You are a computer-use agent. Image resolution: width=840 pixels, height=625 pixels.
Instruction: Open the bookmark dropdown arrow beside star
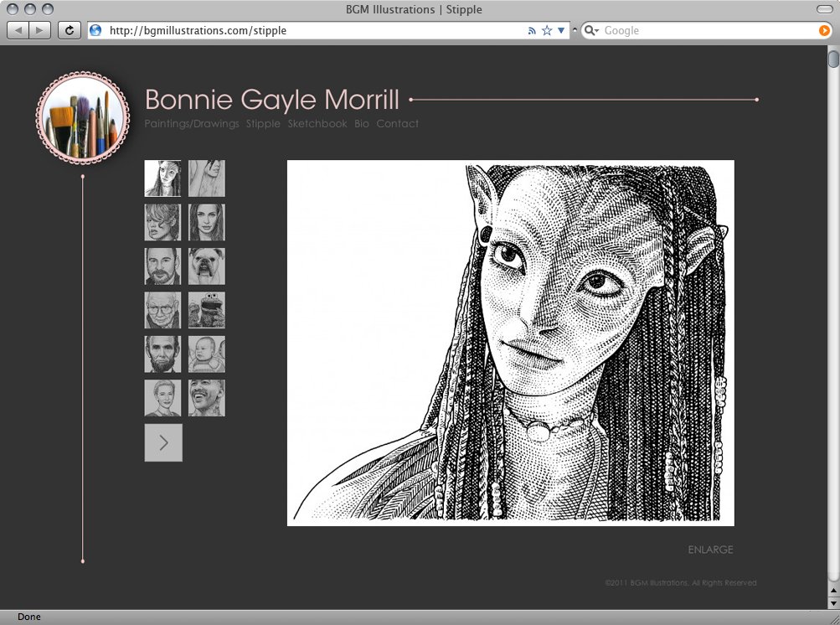(x=561, y=30)
